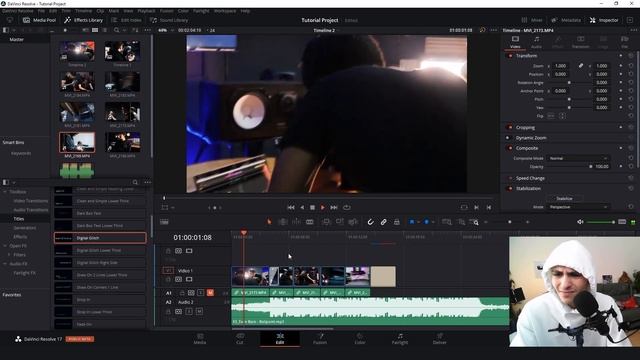Toggle the Transform enable dot
The height and width of the screenshot is (360, 640).
(510, 56)
